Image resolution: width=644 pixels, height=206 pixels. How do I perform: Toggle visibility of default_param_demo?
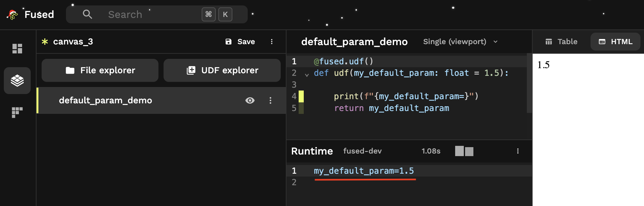pos(250,100)
